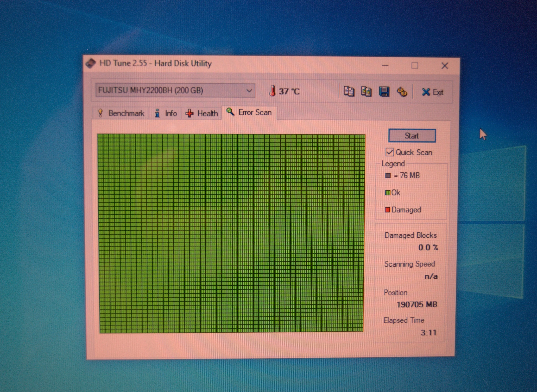Click the green Ok legend swatch

(388, 193)
